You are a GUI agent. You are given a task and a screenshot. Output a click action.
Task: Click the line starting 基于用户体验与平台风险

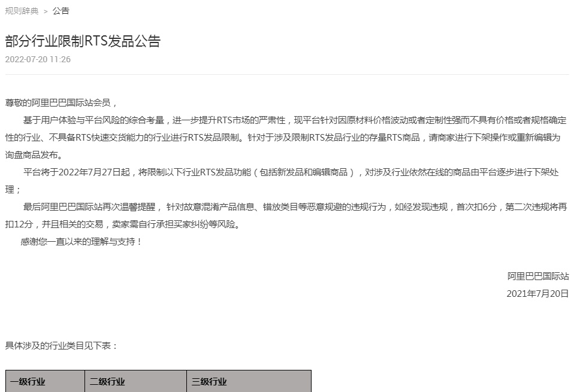pyautogui.click(x=295, y=120)
